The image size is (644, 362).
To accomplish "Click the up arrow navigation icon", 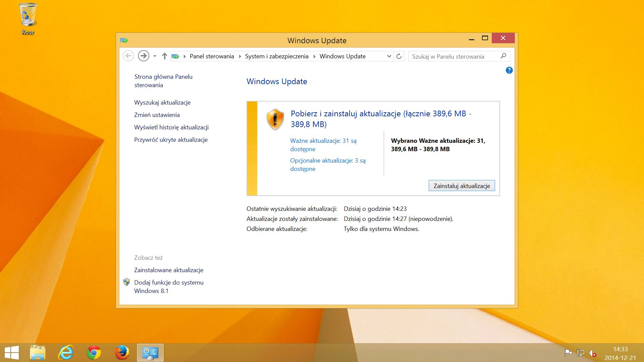I will [164, 56].
